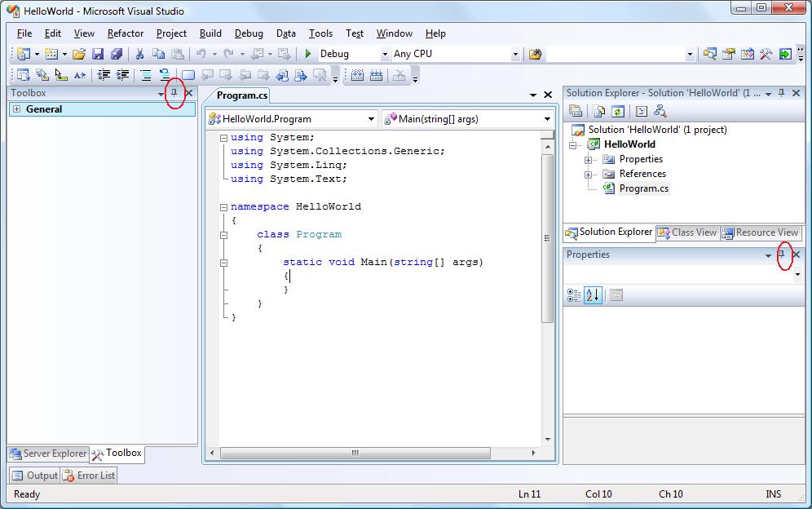Collapse the namespace HelloWorld code region
The width and height of the screenshot is (812, 509).
pyautogui.click(x=223, y=207)
